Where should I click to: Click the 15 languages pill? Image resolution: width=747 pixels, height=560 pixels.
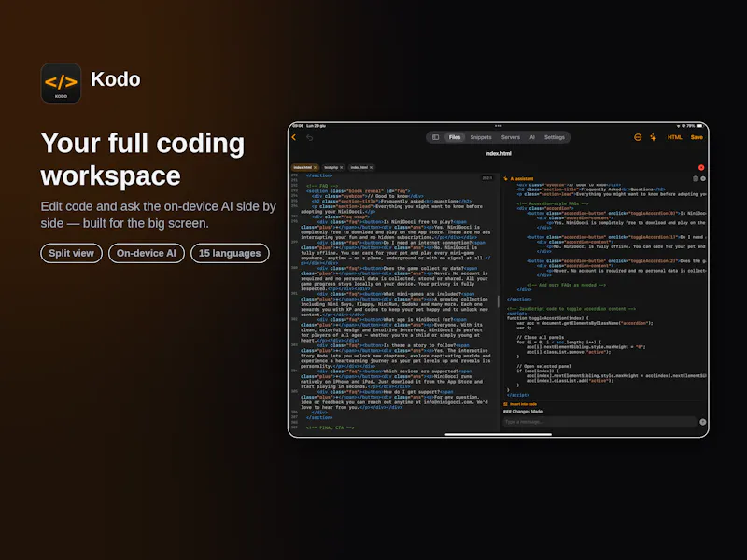coord(230,253)
